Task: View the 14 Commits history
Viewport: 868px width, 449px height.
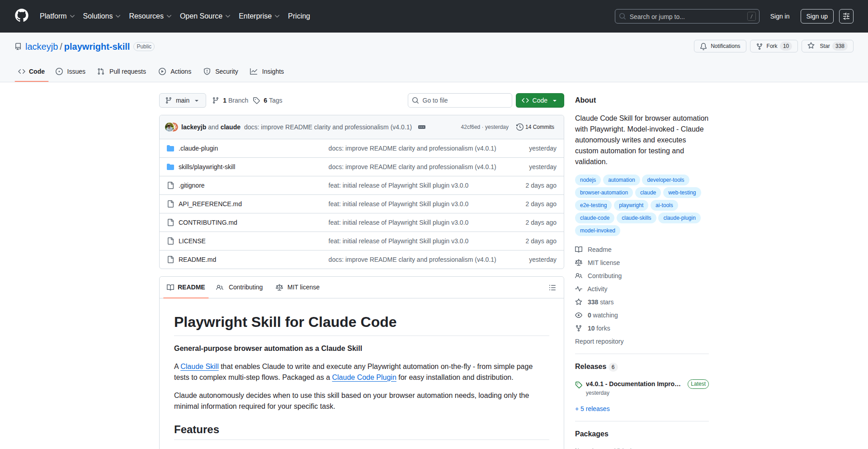Action: click(x=535, y=127)
